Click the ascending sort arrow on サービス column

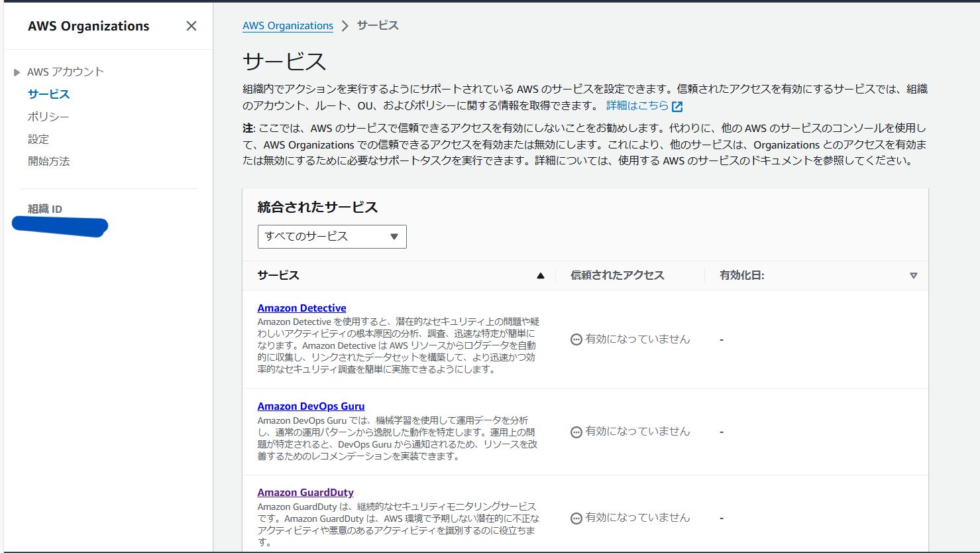[541, 275]
